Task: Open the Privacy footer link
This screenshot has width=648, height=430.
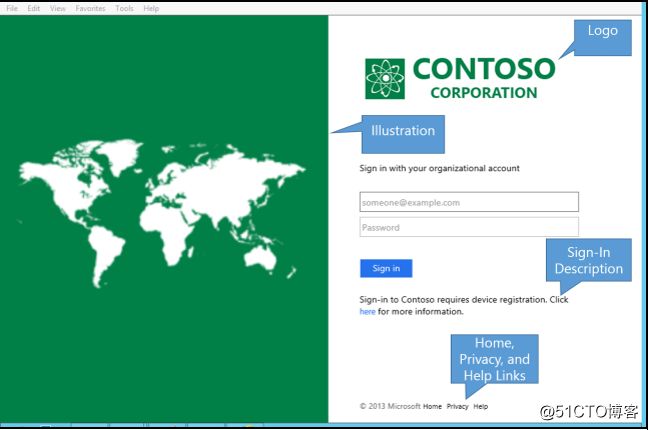Action: (457, 406)
